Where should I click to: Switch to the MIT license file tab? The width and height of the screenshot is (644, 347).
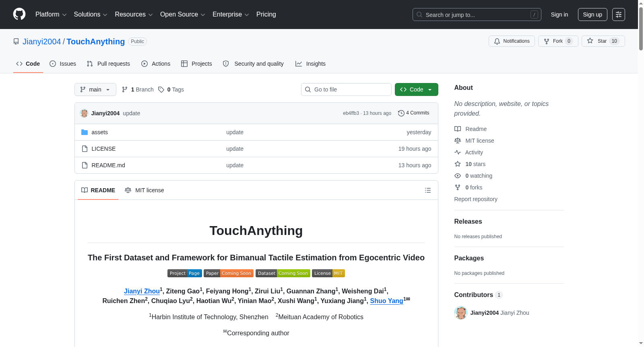tap(144, 190)
